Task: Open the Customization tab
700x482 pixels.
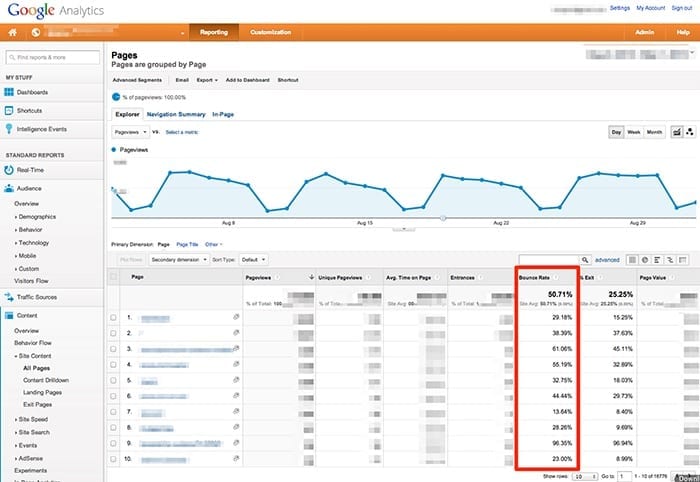Action: 271,32
